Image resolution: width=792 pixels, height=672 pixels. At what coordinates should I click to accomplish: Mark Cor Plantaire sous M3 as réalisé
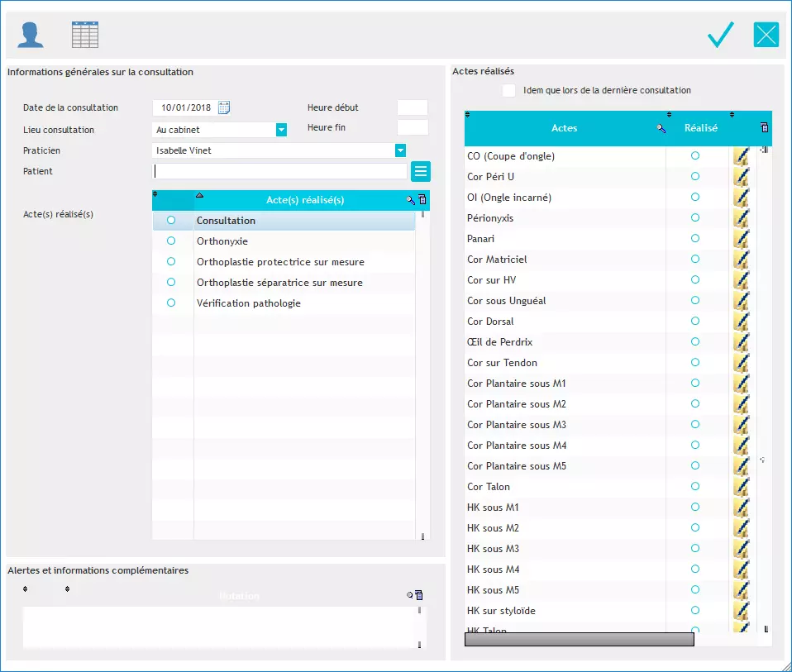695,425
